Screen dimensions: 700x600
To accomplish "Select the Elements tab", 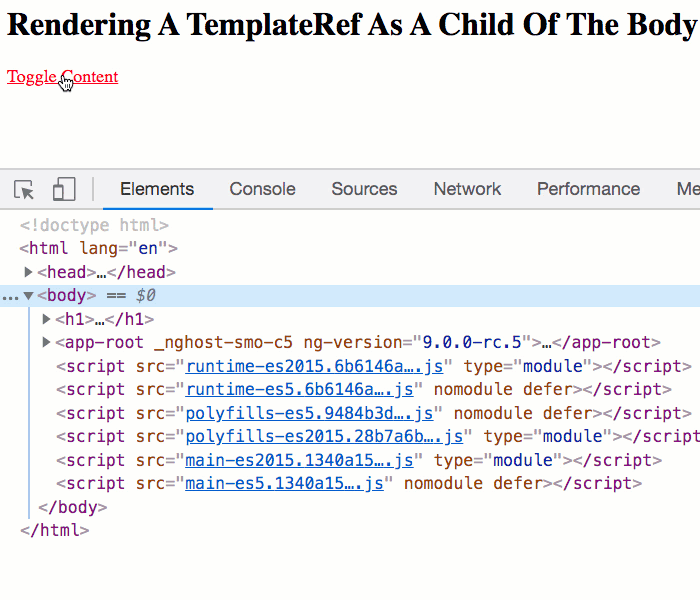I will (x=157, y=189).
